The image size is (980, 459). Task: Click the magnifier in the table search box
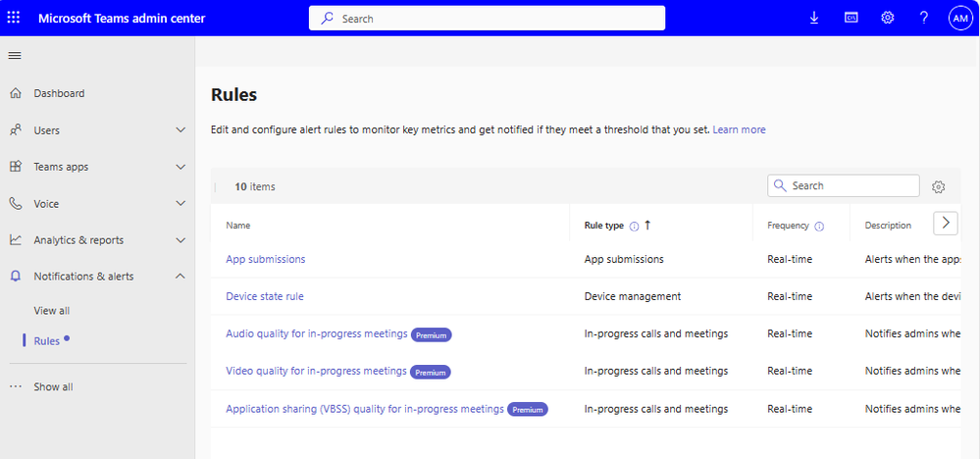point(779,185)
